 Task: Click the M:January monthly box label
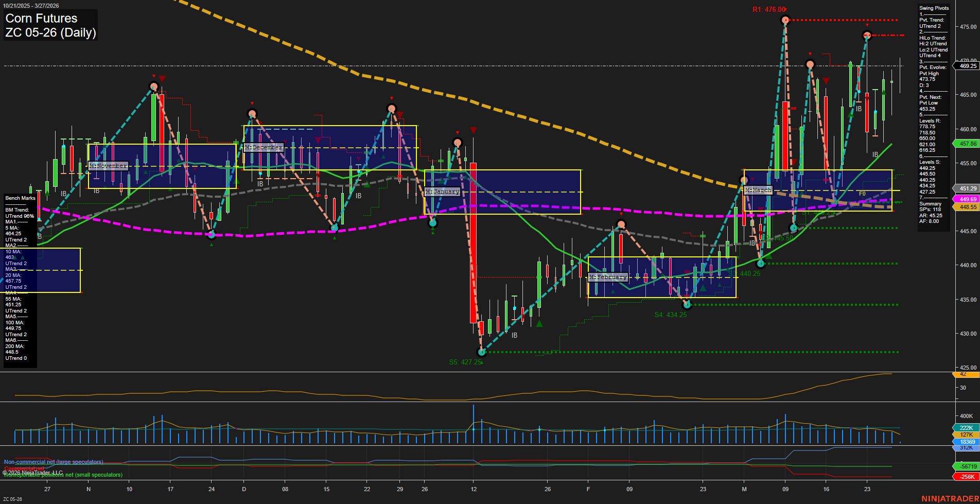pyautogui.click(x=442, y=191)
